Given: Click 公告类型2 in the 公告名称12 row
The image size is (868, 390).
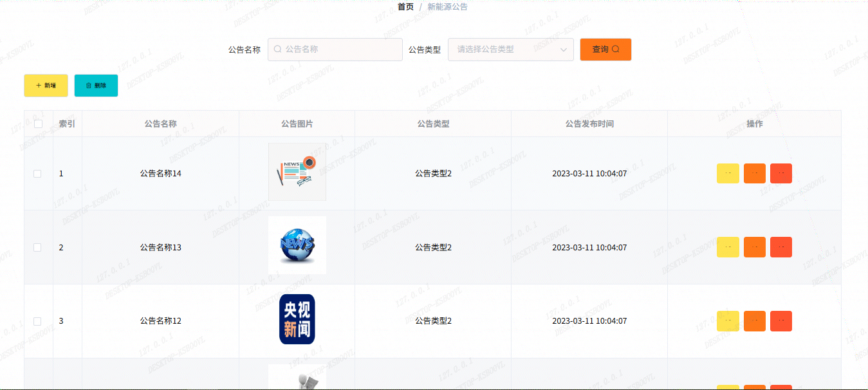Looking at the screenshot, I should [x=433, y=321].
